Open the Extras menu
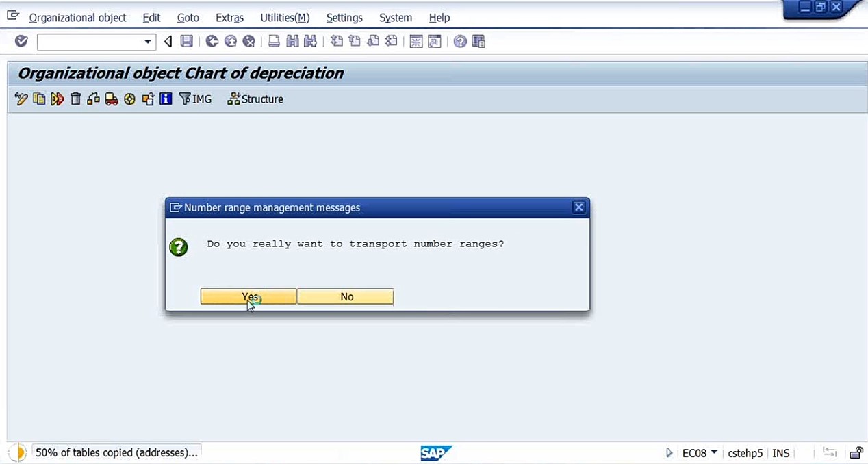Image resolution: width=868 pixels, height=464 pixels. 229,18
